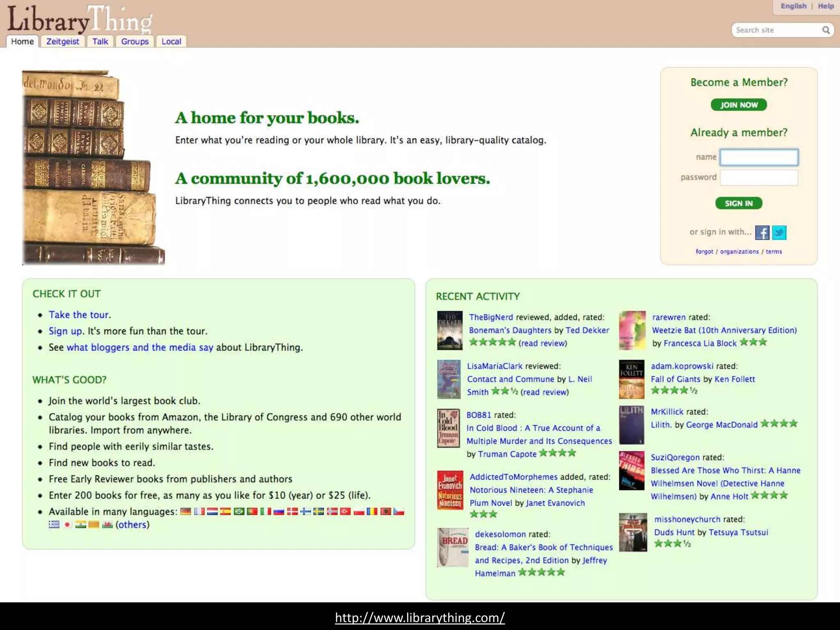Click the (others) languages link

[132, 525]
